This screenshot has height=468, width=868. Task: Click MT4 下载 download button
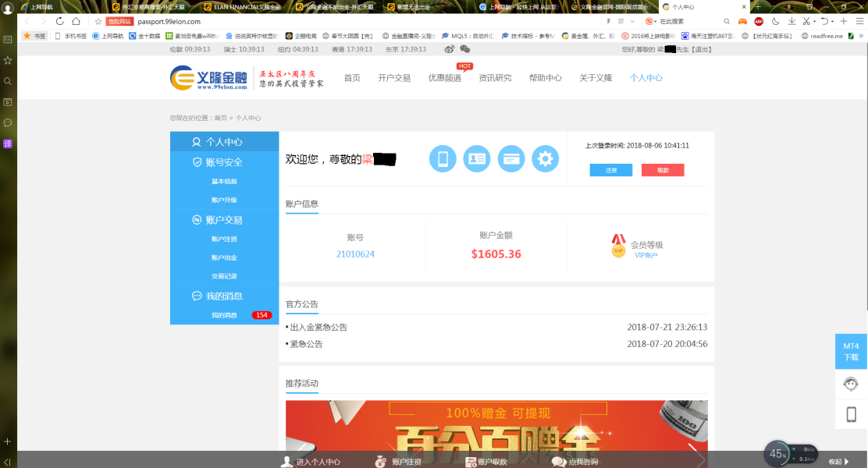[x=851, y=351]
